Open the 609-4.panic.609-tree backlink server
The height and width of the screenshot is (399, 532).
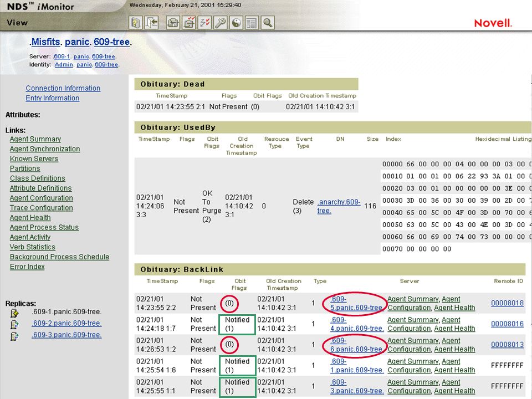pos(357,324)
